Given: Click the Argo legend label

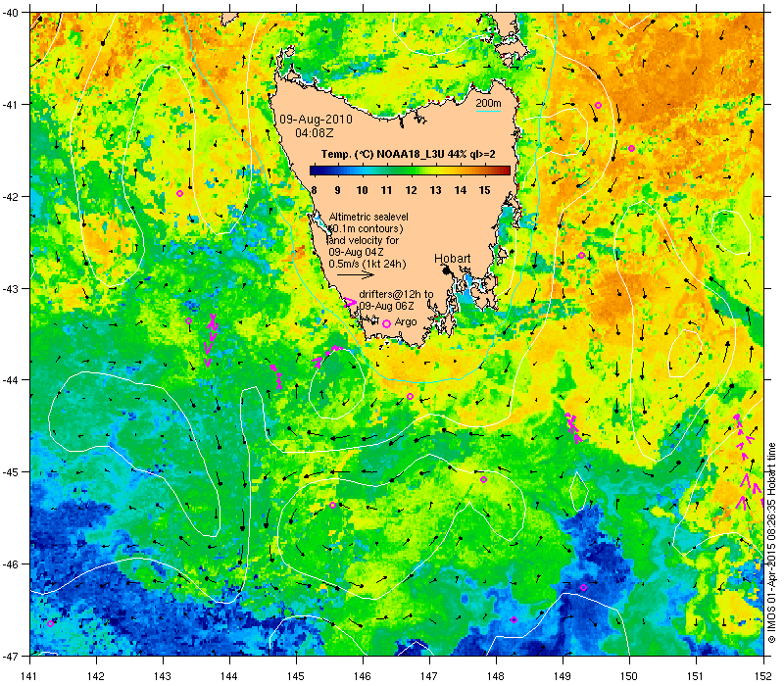Looking at the screenshot, I should [x=406, y=322].
